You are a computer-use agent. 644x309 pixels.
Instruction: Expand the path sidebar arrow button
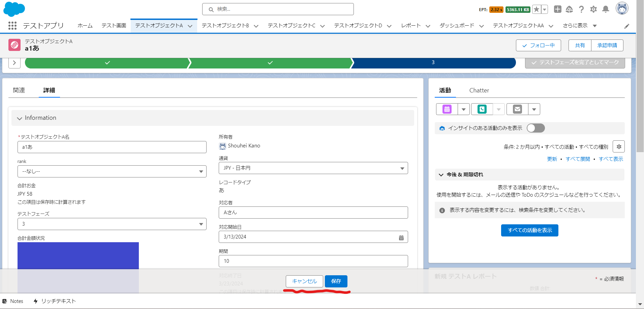[x=14, y=63]
